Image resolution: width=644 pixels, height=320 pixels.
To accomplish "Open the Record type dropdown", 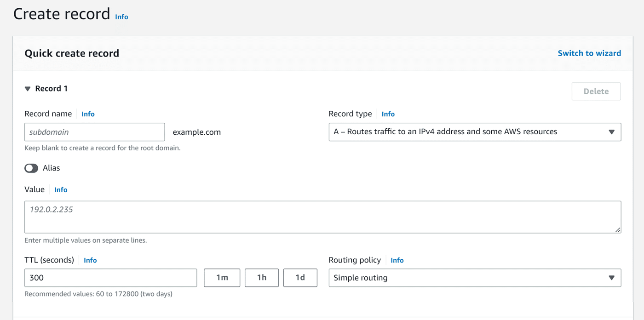I will click(x=474, y=132).
